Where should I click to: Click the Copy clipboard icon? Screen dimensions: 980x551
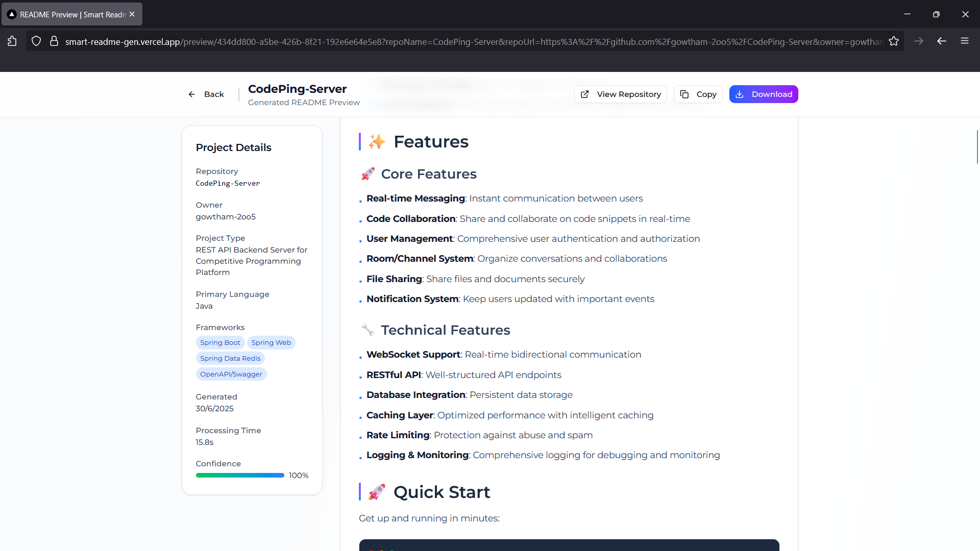[684, 94]
